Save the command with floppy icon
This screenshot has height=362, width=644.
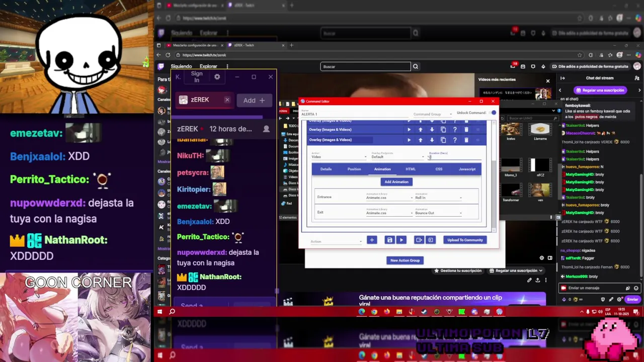pyautogui.click(x=389, y=240)
